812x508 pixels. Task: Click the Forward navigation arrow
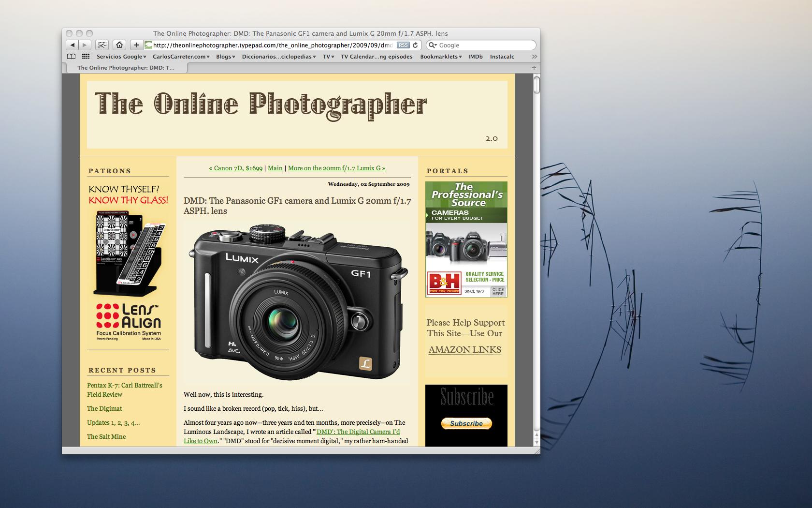[85, 45]
